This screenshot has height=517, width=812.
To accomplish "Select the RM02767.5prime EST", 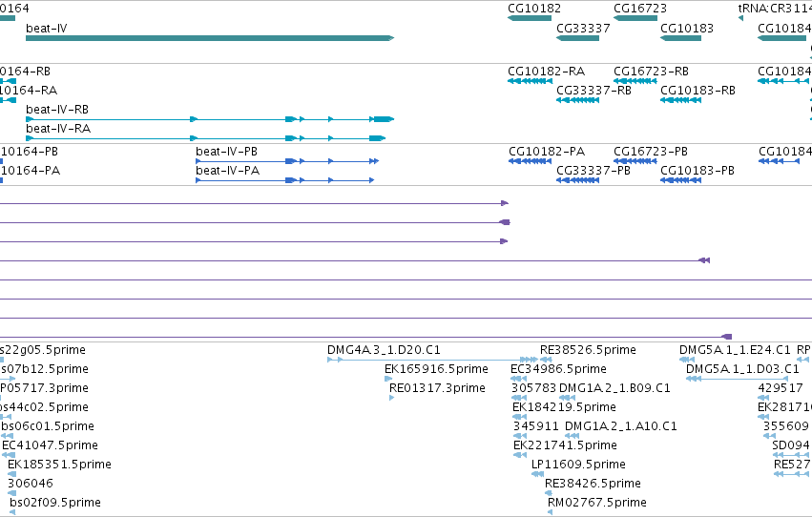I will pyautogui.click(x=550, y=512).
